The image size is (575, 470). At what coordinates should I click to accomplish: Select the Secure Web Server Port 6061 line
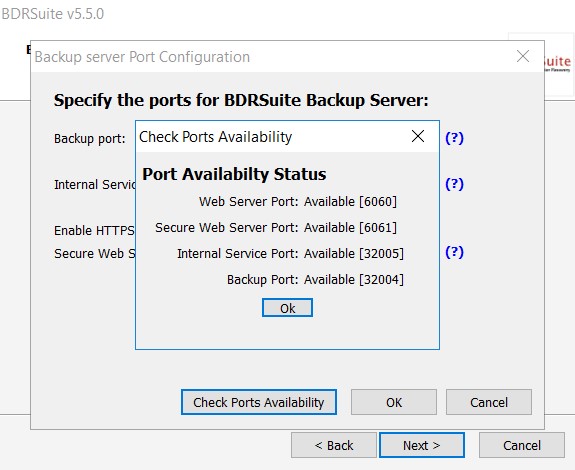(x=276, y=228)
